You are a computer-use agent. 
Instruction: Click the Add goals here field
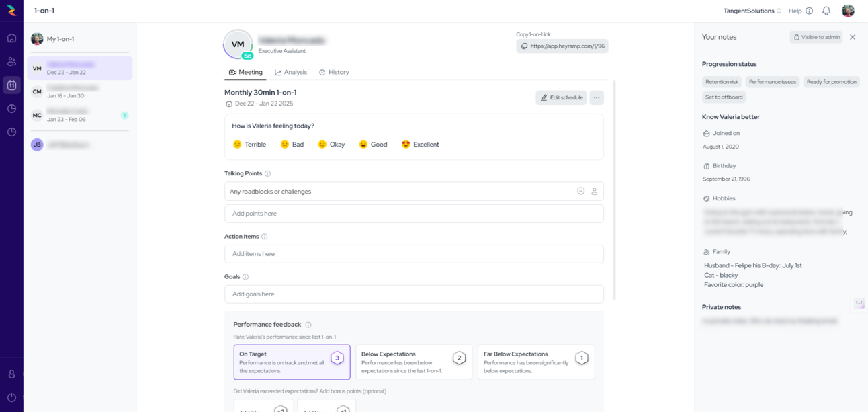pos(414,294)
